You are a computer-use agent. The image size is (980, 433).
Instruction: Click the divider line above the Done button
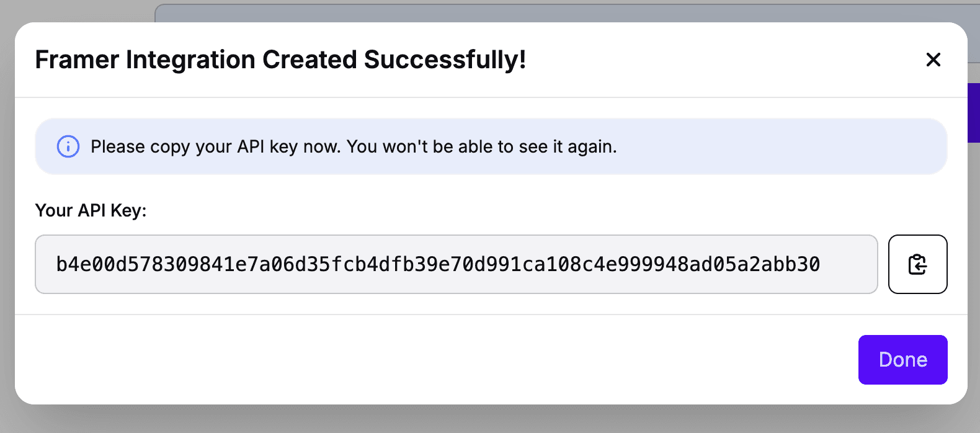[490, 315]
